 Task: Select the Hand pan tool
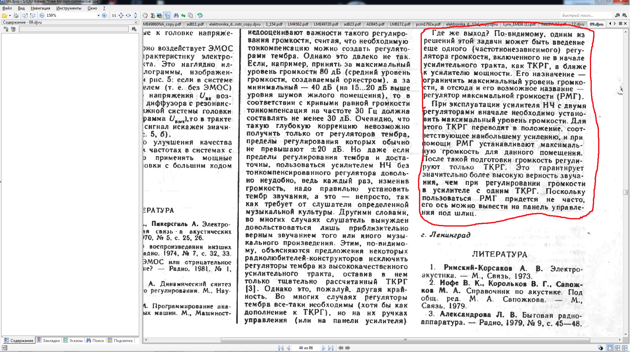pyautogui.click(x=145, y=15)
